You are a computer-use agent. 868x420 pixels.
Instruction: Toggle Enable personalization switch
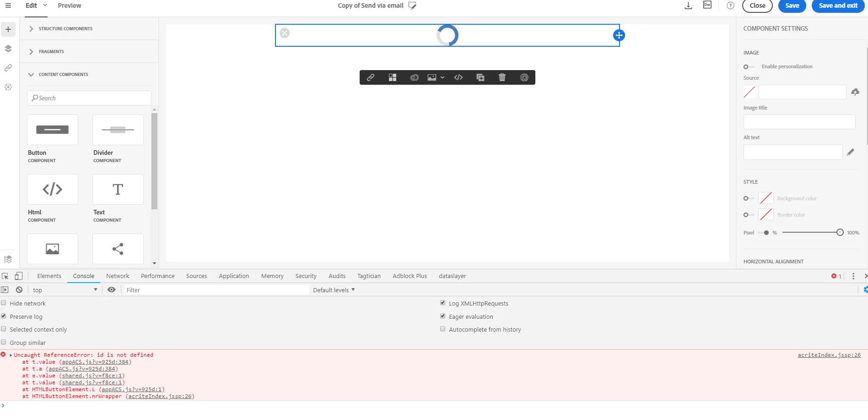click(x=749, y=67)
